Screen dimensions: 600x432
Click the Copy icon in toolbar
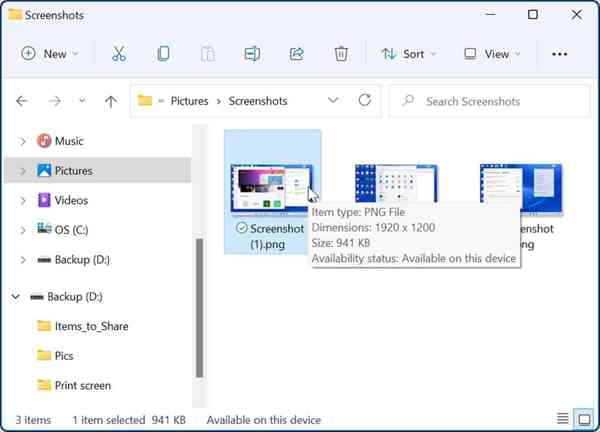(163, 54)
